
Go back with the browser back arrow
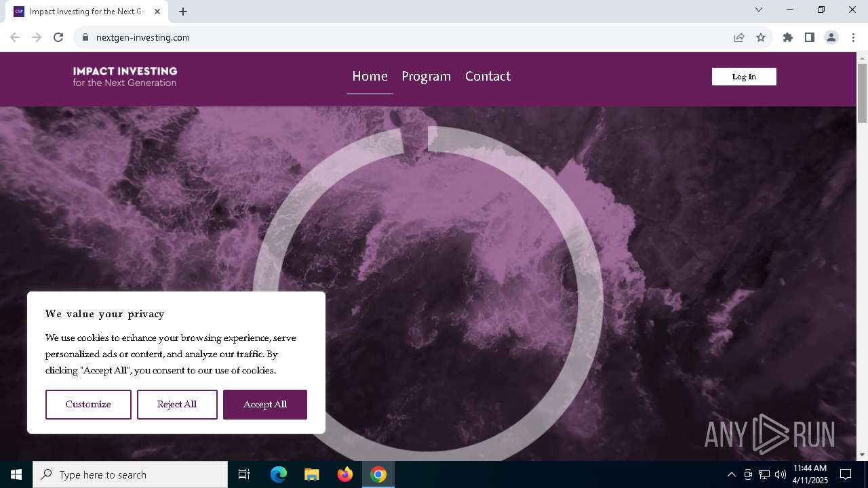[x=15, y=38]
